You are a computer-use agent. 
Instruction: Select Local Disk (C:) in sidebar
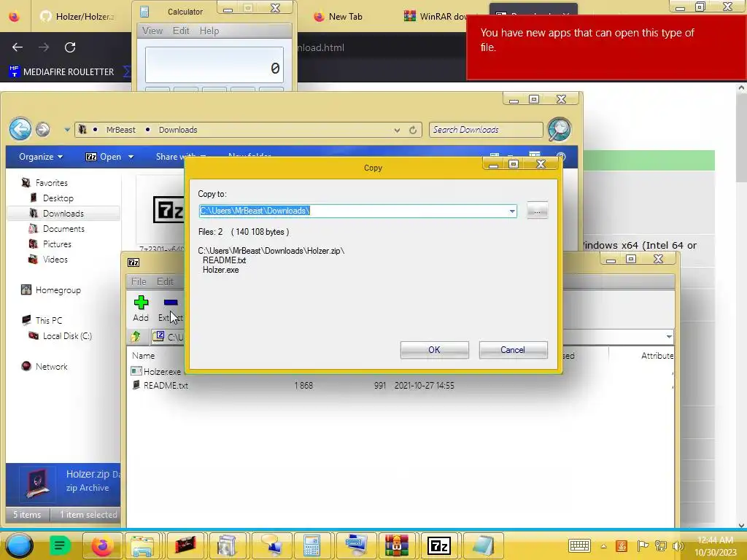click(x=67, y=335)
